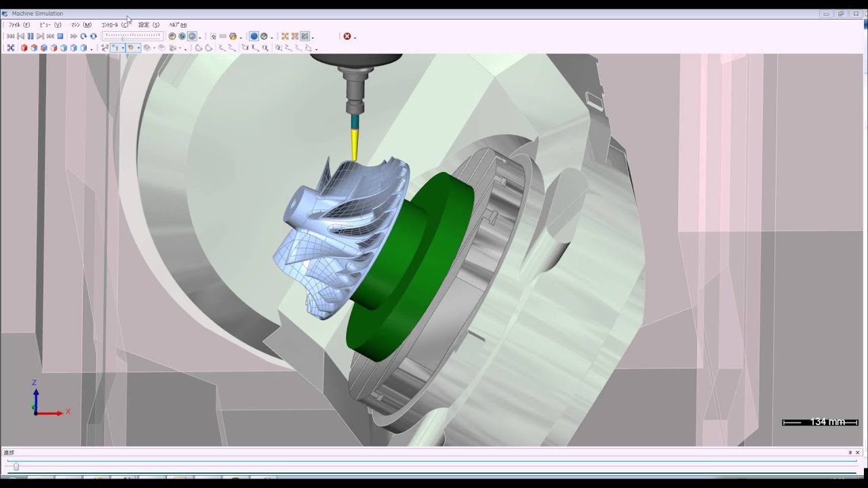Select the all-red view cube icon

(x=24, y=48)
